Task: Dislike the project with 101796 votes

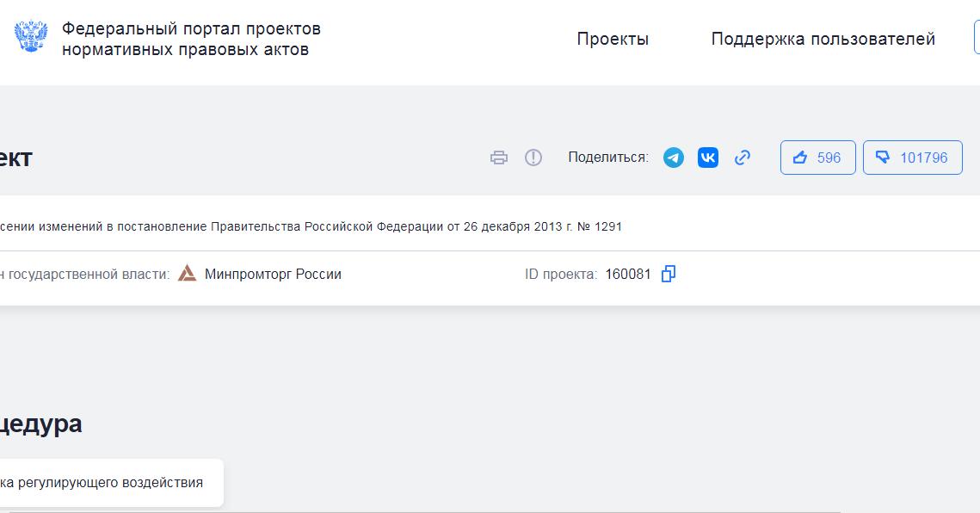Action: click(x=913, y=158)
